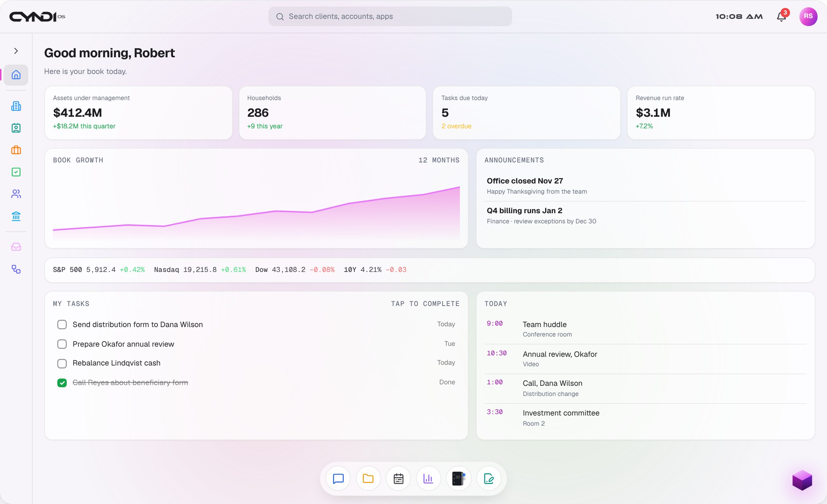The height and width of the screenshot is (504, 827).
Task: Open notifications bell with 3 badge
Action: (782, 16)
